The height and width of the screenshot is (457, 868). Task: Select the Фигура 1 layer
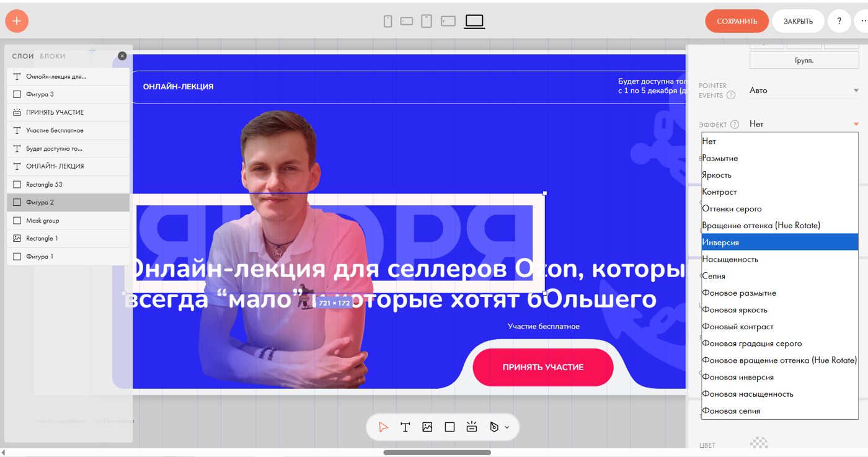click(x=68, y=256)
